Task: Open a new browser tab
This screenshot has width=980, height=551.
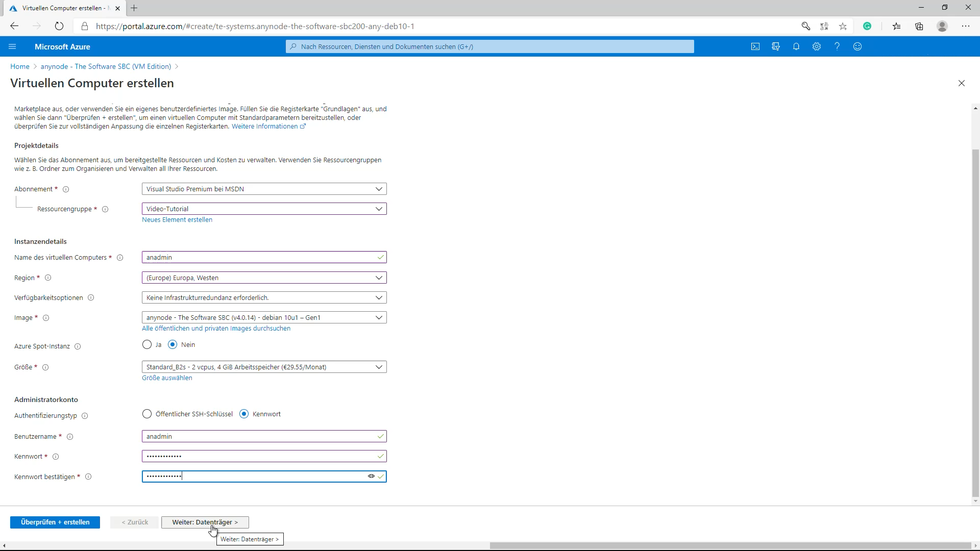Action: click(134, 8)
